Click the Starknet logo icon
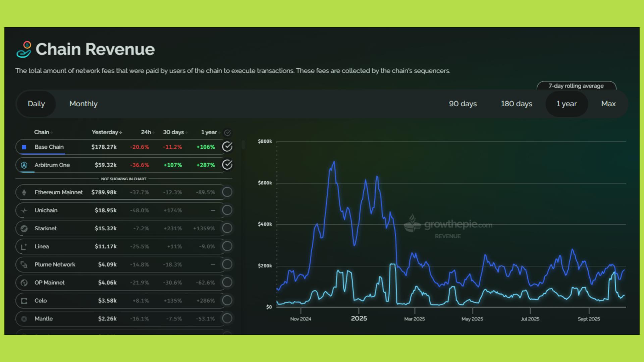Image resolution: width=644 pixels, height=362 pixels. tap(24, 229)
